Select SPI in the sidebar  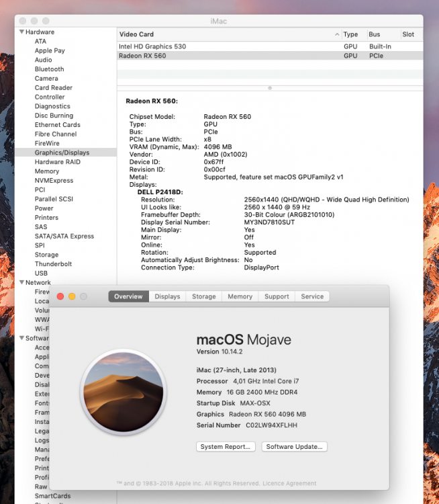click(40, 245)
